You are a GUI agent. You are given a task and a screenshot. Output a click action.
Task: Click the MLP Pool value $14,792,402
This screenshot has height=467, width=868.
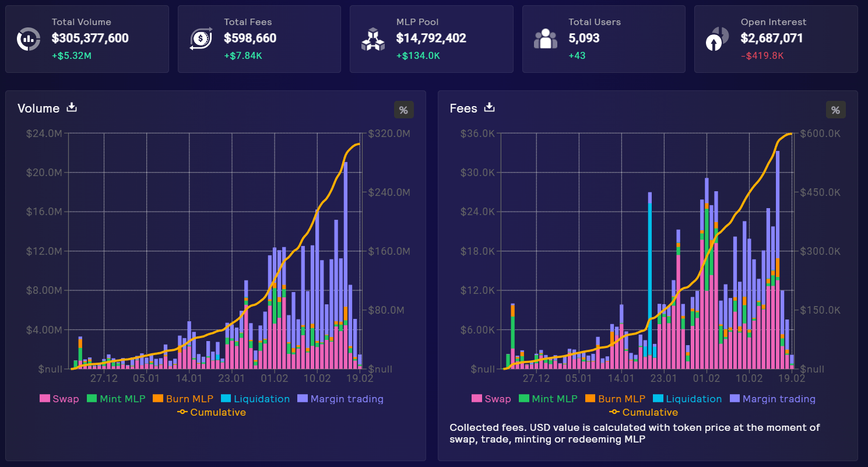click(431, 38)
